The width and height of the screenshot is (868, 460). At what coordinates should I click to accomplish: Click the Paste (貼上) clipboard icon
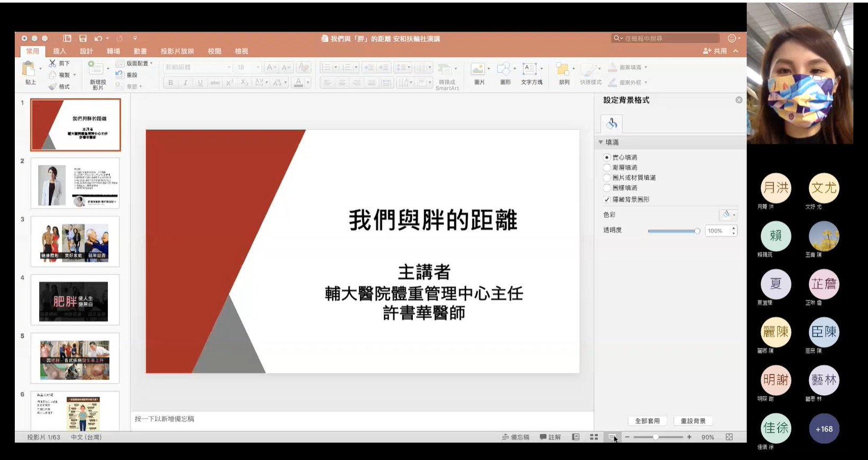point(29,69)
